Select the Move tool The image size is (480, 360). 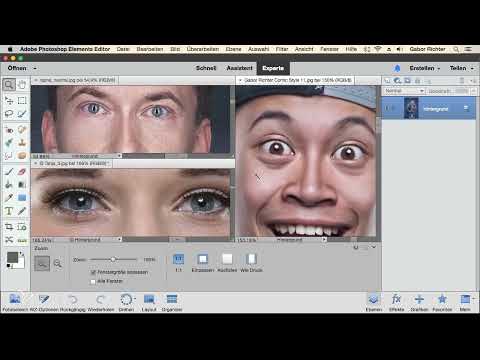coord(9,100)
